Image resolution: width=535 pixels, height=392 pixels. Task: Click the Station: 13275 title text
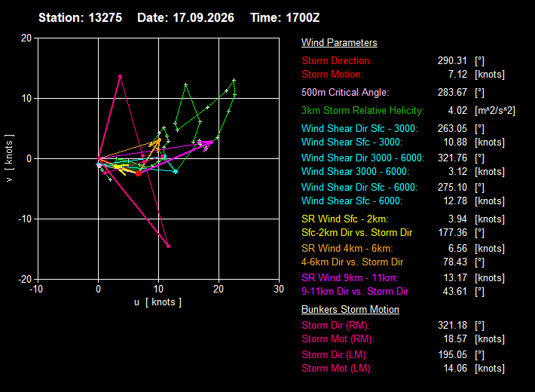[x=80, y=18]
